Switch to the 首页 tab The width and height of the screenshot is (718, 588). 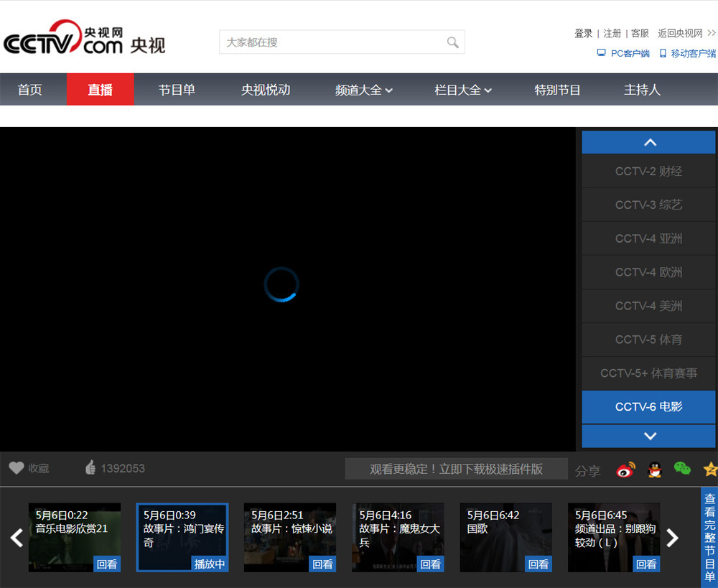[x=29, y=89]
